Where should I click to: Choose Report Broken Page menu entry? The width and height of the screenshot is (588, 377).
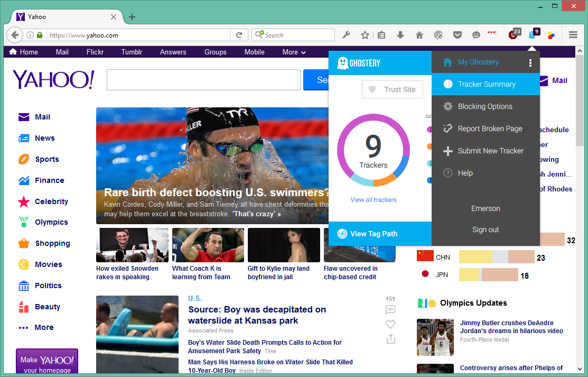(490, 128)
